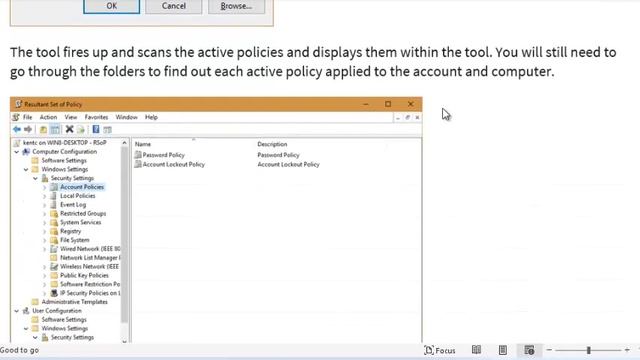
Task: Click the Forward arrow in RSoP toolbar
Action: point(28,129)
